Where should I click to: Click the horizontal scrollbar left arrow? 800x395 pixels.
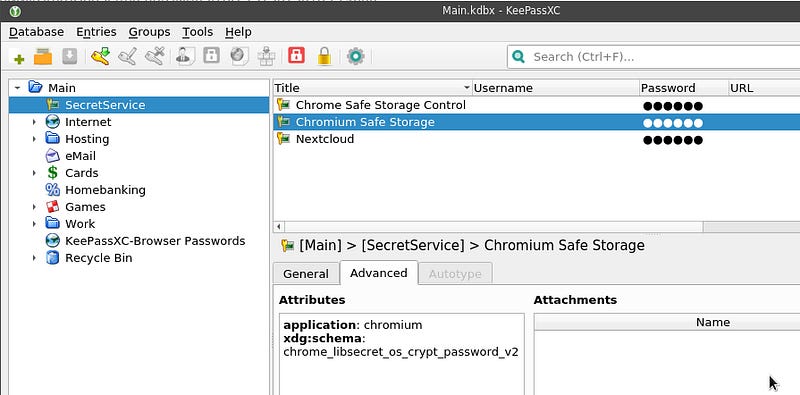click(279, 227)
